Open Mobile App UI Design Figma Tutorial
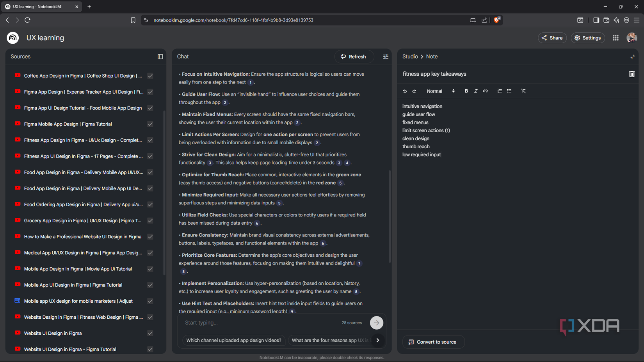644x362 pixels. (x=73, y=285)
